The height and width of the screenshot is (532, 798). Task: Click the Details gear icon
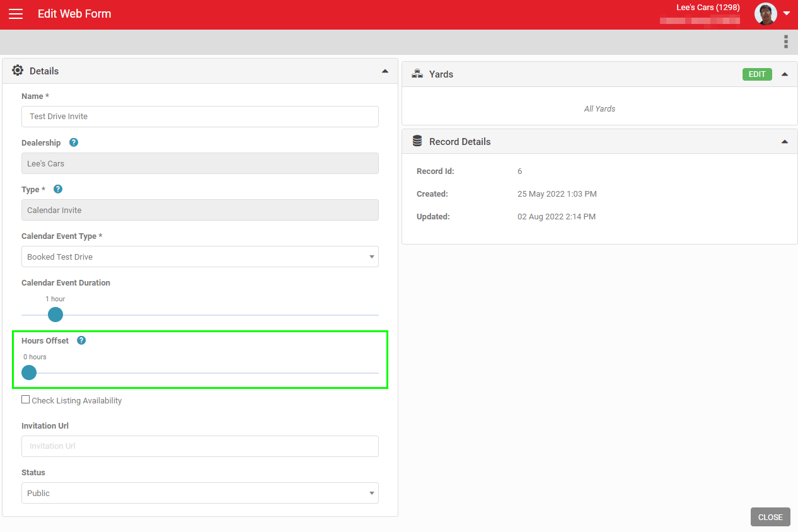pos(18,71)
